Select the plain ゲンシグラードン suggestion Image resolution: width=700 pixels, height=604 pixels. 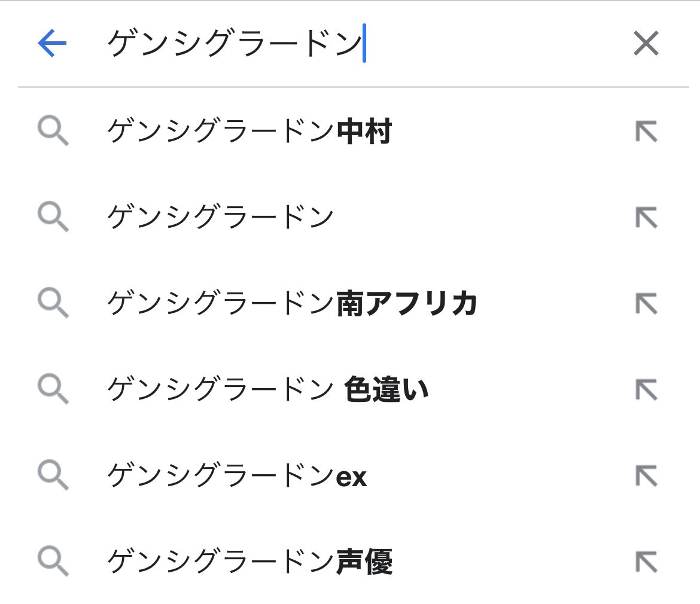click(x=220, y=217)
